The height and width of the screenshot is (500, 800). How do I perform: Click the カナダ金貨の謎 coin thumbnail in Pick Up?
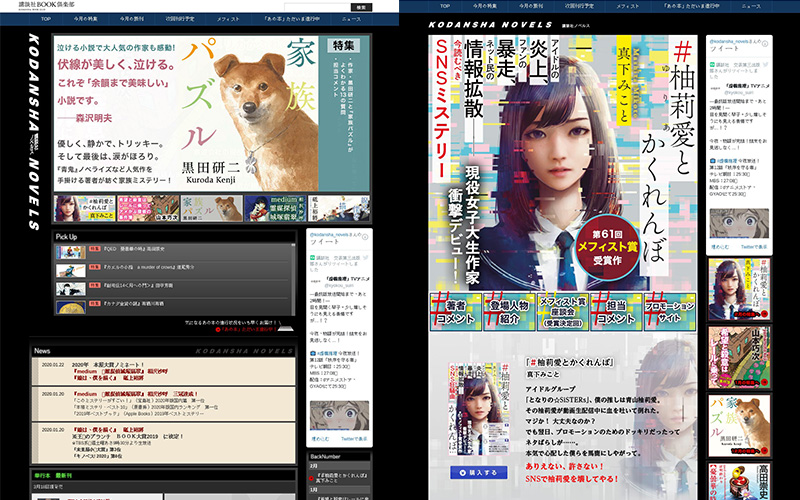point(71,308)
